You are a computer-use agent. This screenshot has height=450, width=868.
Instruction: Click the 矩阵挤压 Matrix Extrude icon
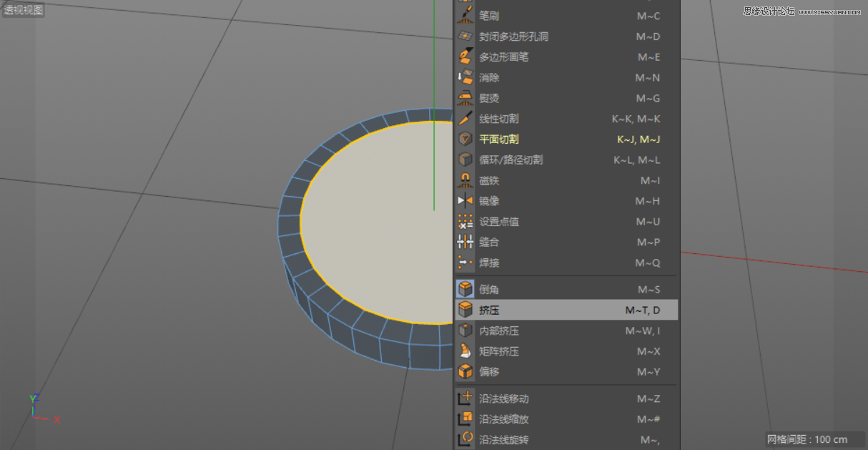(465, 351)
